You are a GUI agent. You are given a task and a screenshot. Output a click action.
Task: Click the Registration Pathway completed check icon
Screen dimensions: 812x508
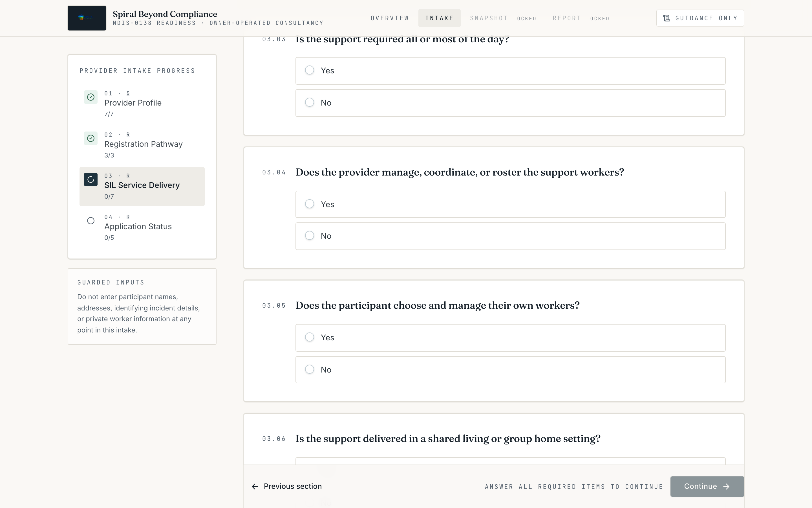coord(91,138)
